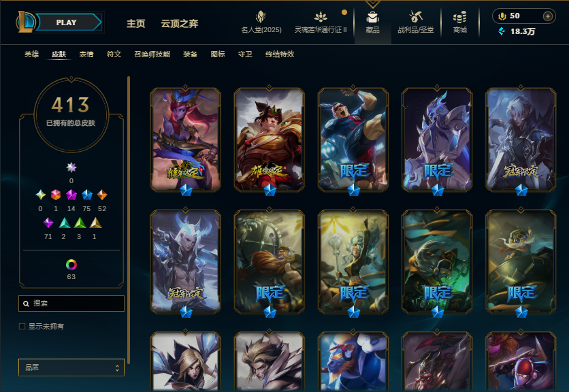Expand the 品质 sort dropdown
The width and height of the screenshot is (569, 392).
[71, 367]
